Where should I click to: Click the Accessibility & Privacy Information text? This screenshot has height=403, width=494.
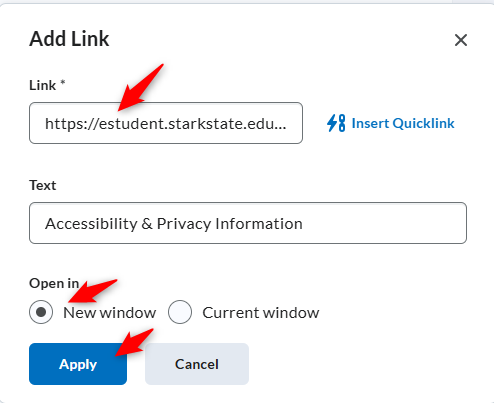click(x=174, y=224)
